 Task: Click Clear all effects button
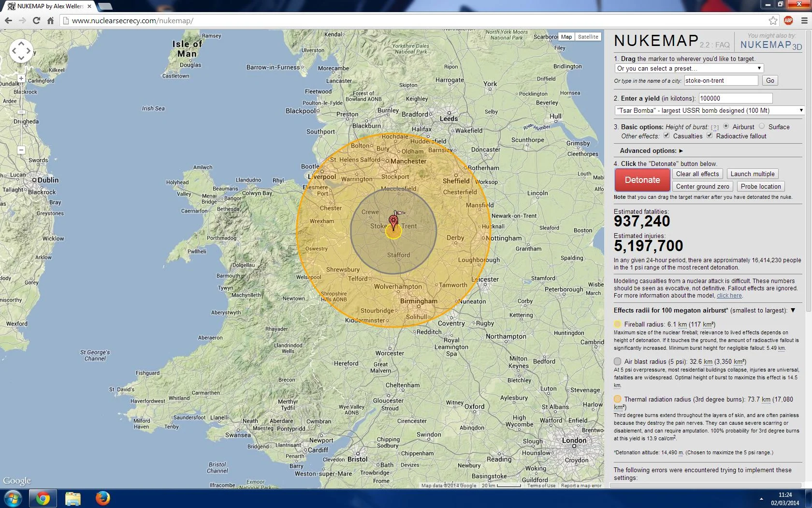697,174
